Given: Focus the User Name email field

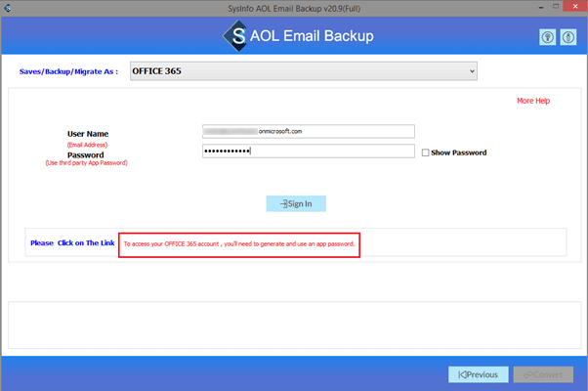Looking at the screenshot, I should (309, 131).
